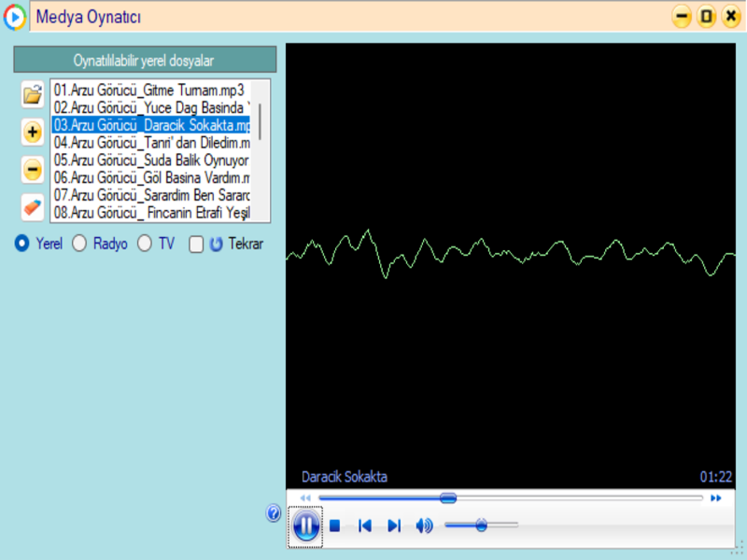Click the volume slider handle

click(481, 525)
